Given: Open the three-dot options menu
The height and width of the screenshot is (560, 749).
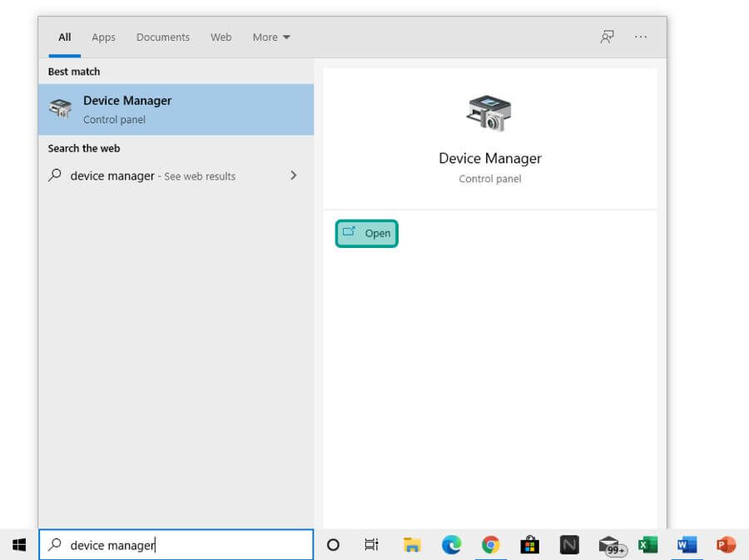Looking at the screenshot, I should click(x=641, y=37).
